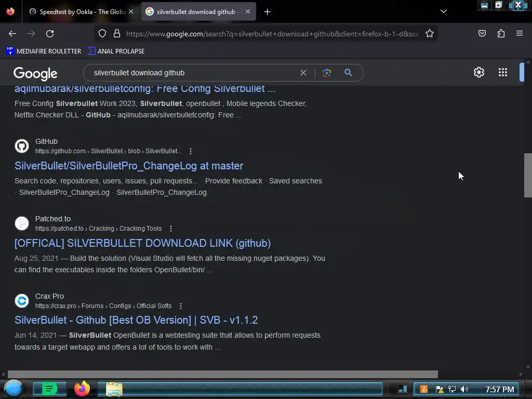Click the volume speaker tray icon

point(464,389)
